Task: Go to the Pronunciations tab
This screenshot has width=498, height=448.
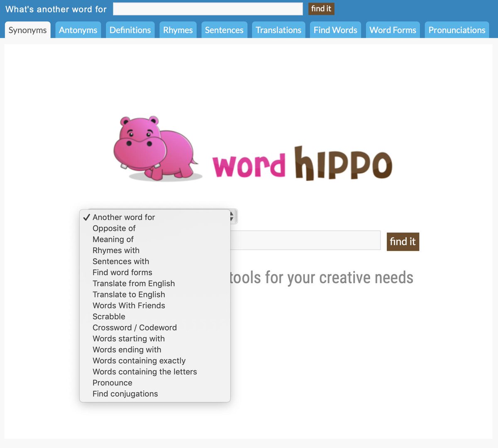Action: (457, 30)
